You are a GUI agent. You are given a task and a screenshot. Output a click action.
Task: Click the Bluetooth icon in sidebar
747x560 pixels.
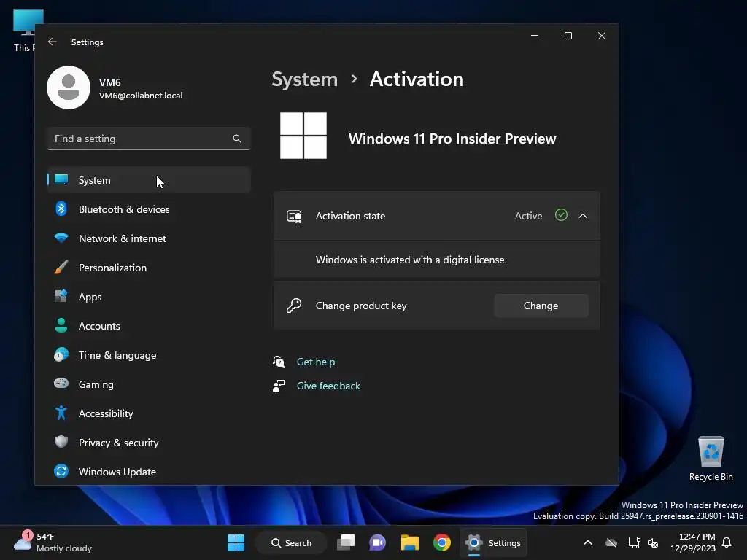click(61, 209)
